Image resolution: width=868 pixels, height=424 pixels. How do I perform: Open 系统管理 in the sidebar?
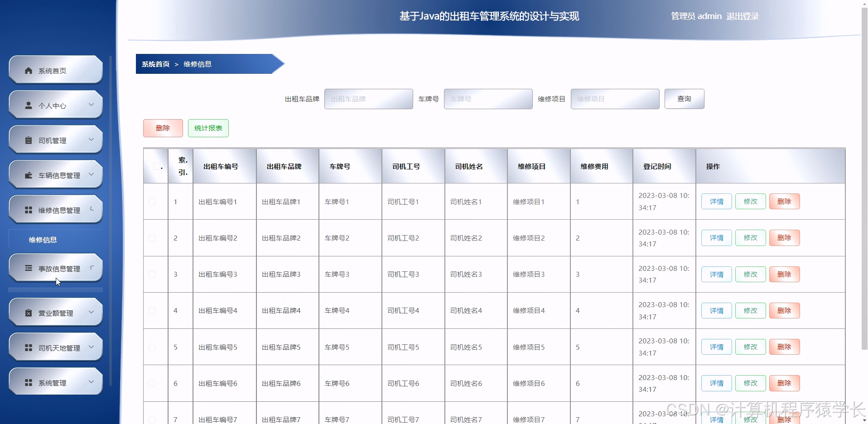pyautogui.click(x=56, y=382)
